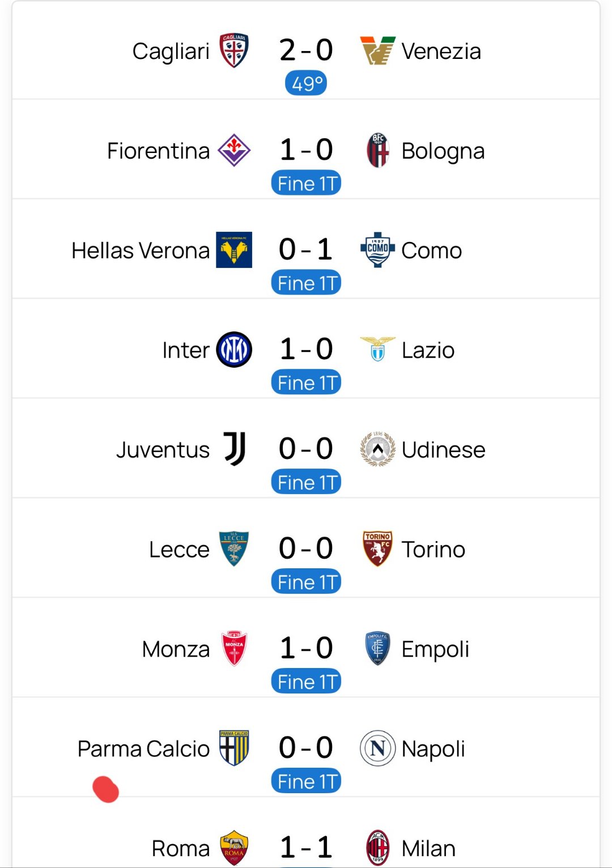Click the Bologna club badge

[377, 150]
